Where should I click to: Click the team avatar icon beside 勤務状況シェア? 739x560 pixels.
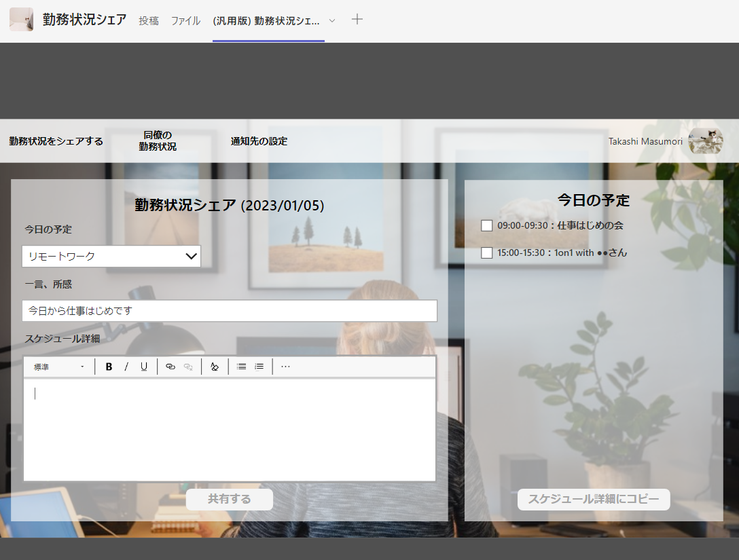coord(21,20)
